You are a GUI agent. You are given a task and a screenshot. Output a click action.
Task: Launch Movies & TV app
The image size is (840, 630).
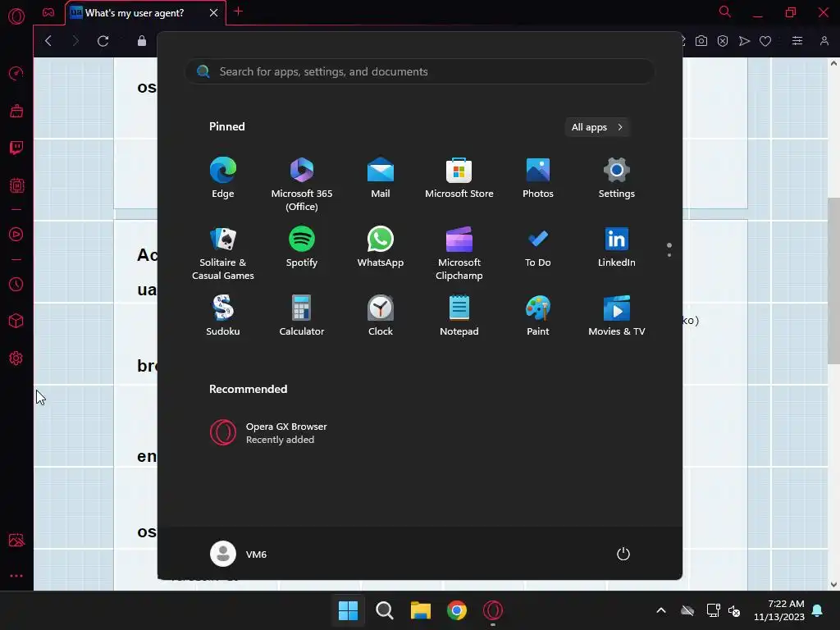click(x=617, y=316)
